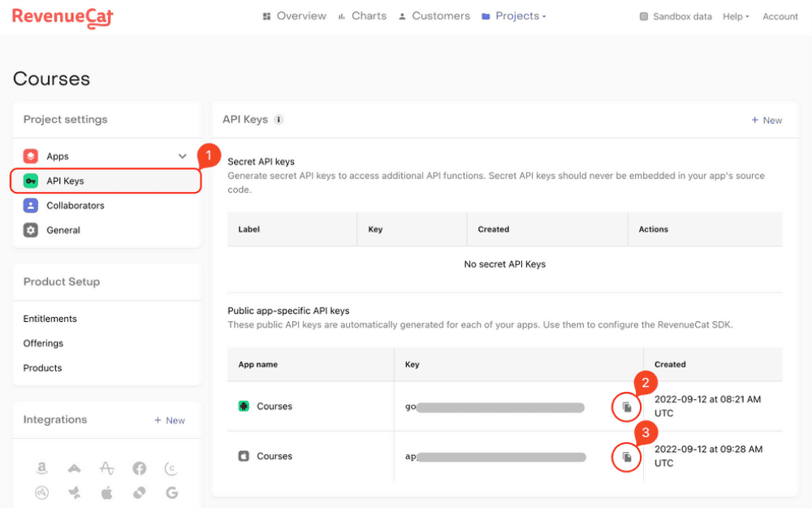Click the Facebook integration icon

pyautogui.click(x=139, y=468)
